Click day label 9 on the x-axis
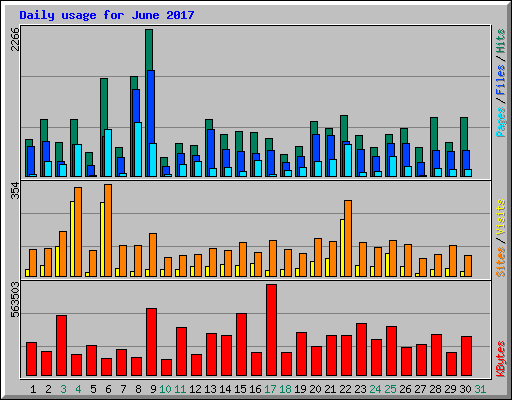The height and width of the screenshot is (400, 512). click(153, 389)
